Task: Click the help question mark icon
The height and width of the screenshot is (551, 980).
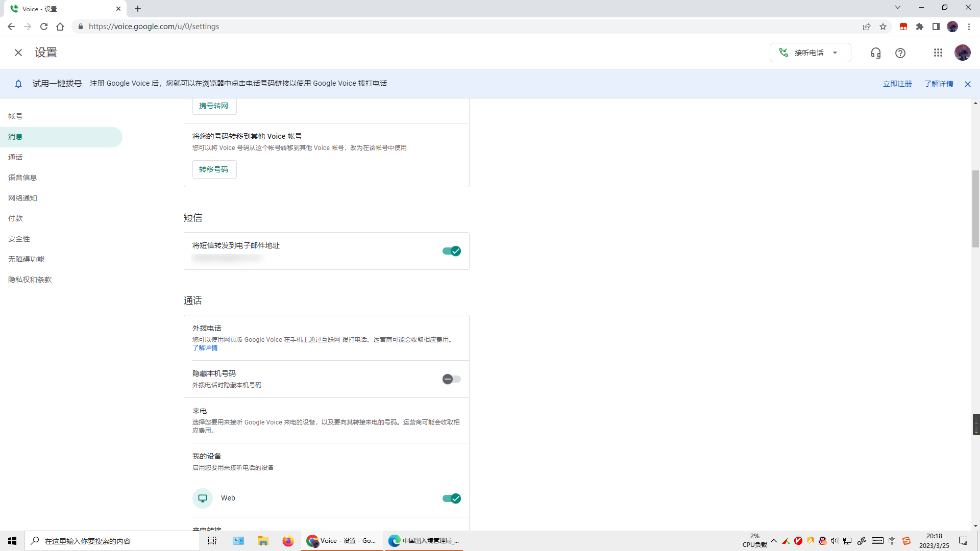Action: (x=900, y=53)
